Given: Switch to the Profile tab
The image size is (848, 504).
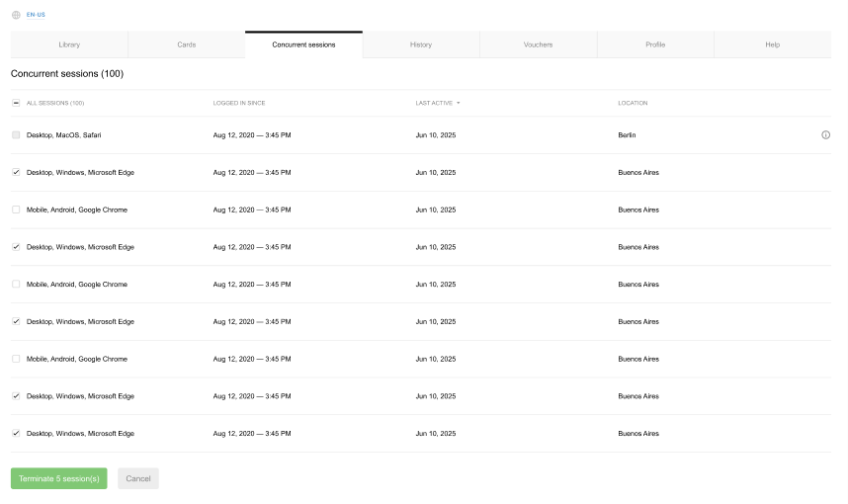Looking at the screenshot, I should (655, 44).
